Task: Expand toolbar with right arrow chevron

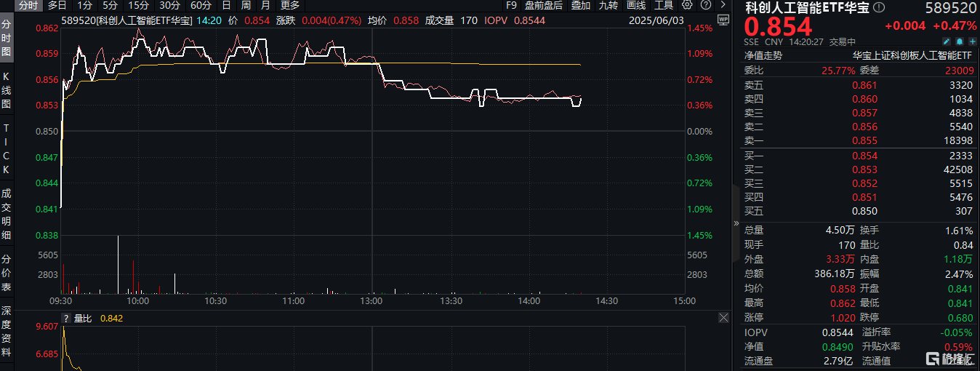Action: pyautogui.click(x=722, y=5)
